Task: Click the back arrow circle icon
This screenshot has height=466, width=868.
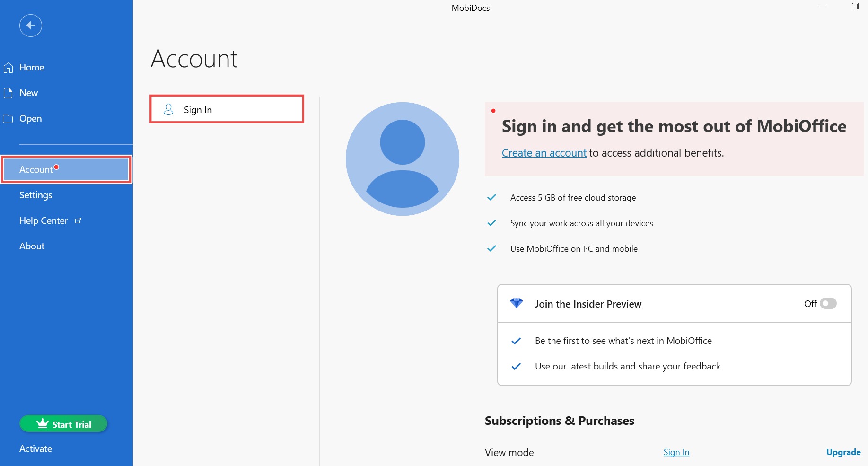Action: [x=31, y=26]
